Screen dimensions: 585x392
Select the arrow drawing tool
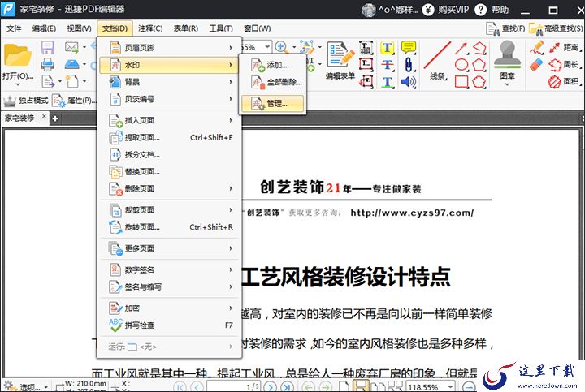tap(461, 48)
